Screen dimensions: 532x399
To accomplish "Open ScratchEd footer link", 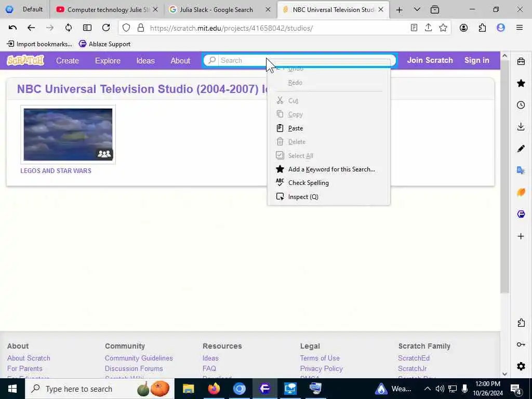I will click(x=414, y=358).
